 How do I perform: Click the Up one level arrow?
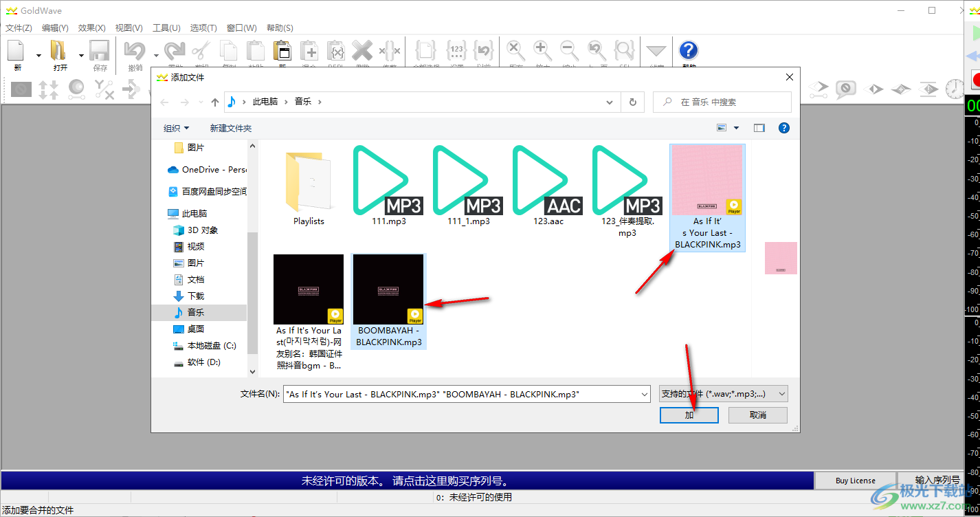tap(215, 102)
